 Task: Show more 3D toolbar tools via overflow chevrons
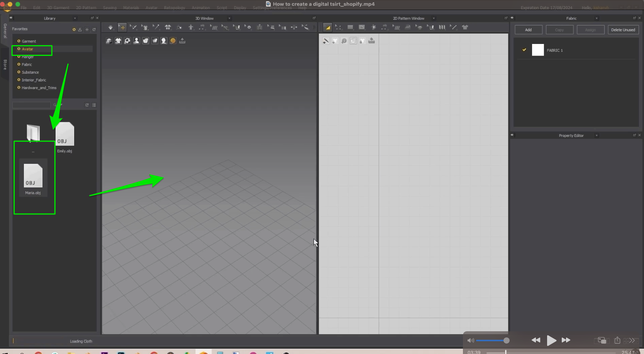click(314, 27)
